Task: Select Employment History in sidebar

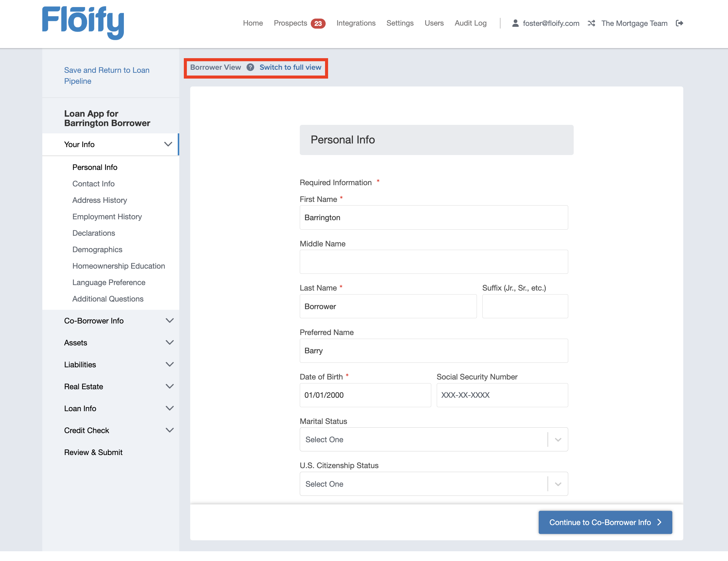Action: click(107, 217)
